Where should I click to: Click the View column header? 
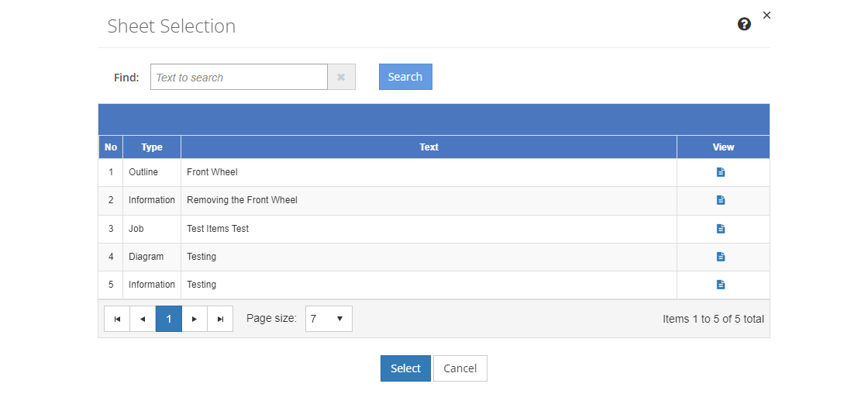[x=724, y=147]
